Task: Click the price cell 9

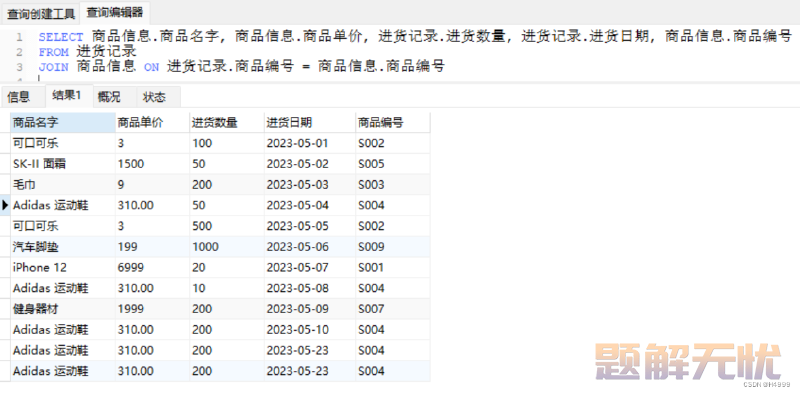Action: point(153,184)
